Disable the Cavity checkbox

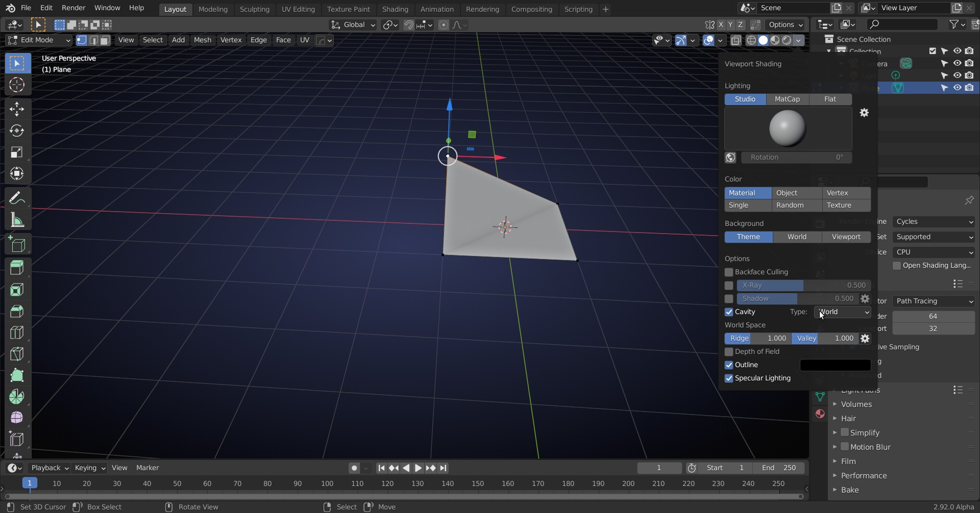coord(729,312)
